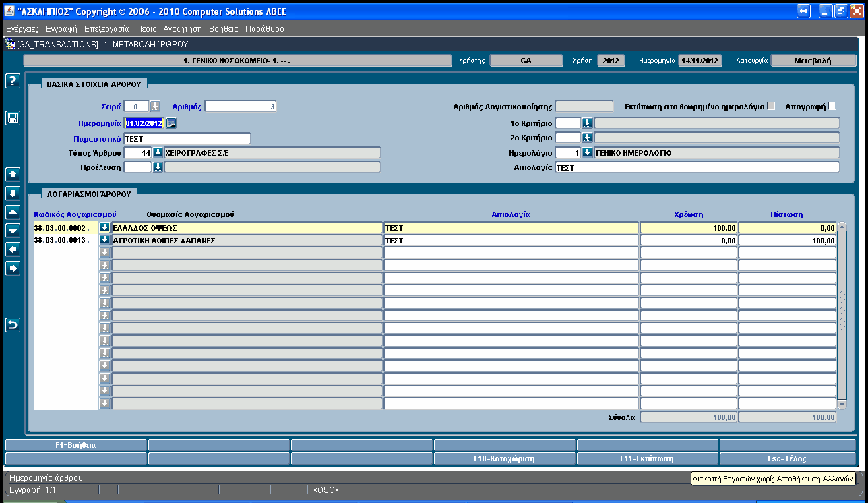The image size is (868, 503).
Task: Click the first up-arrow navigation icon
Action: click(12, 174)
